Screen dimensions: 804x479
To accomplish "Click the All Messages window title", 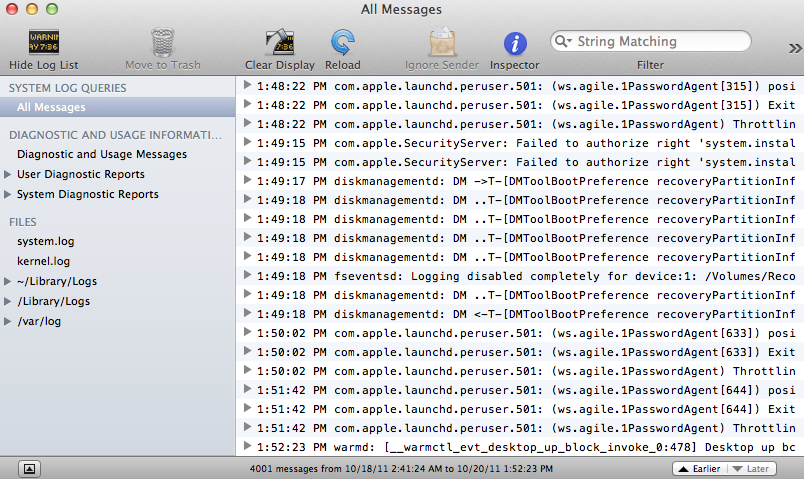I will point(401,9).
